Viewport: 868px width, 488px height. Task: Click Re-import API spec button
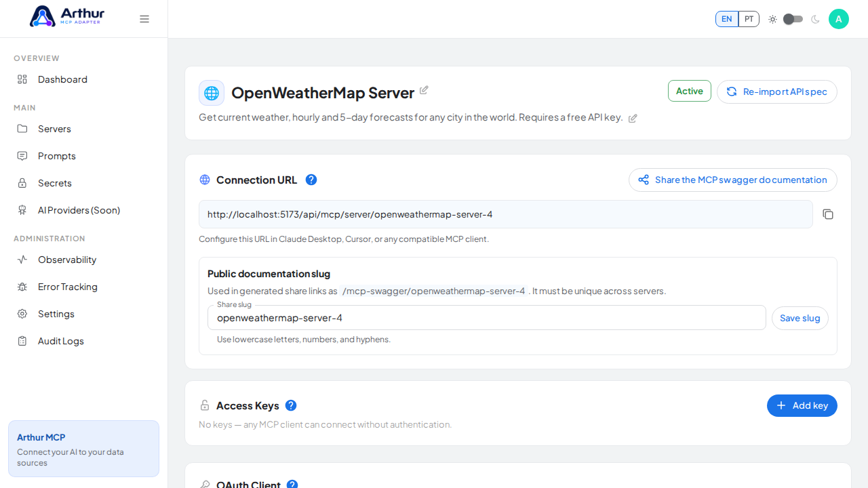pyautogui.click(x=777, y=91)
